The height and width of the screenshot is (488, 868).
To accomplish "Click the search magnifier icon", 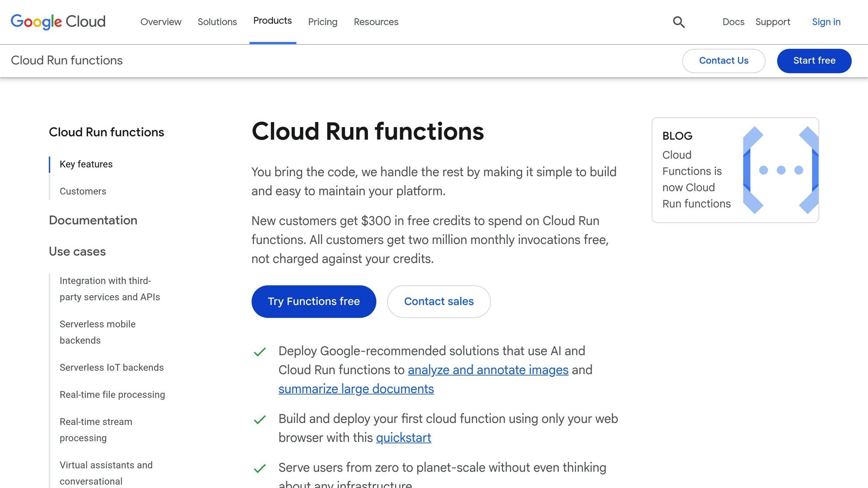I will pos(679,22).
